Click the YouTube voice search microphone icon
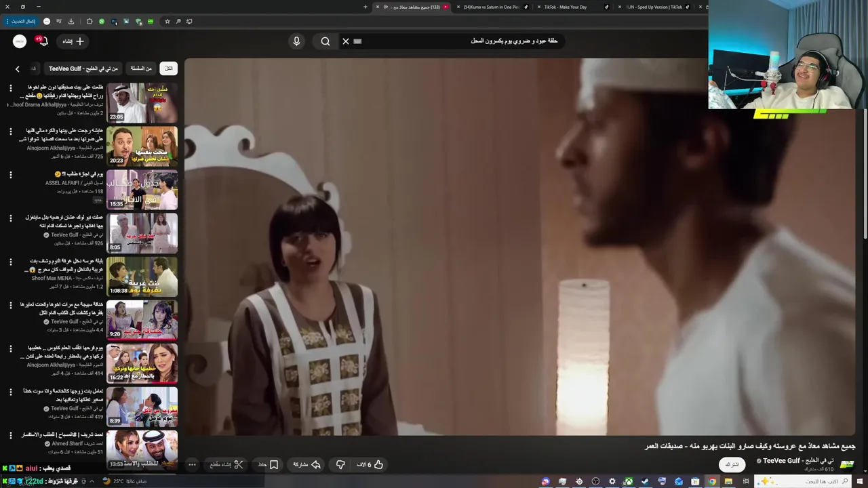Viewport: 868px width, 488px height. pos(296,41)
